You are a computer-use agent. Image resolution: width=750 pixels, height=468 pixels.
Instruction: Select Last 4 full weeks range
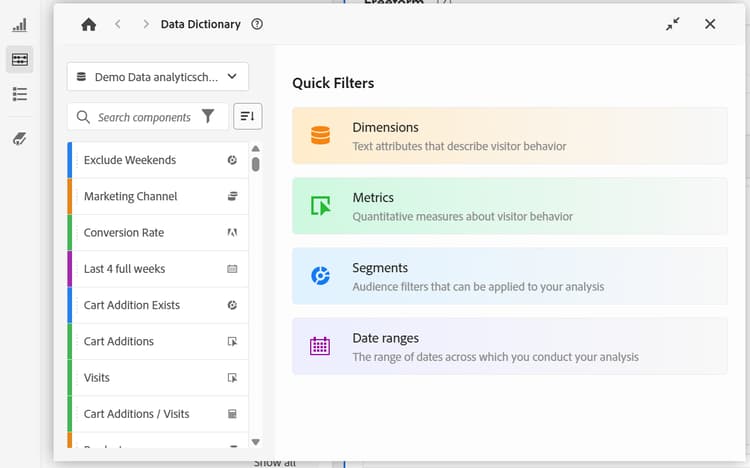pos(125,269)
